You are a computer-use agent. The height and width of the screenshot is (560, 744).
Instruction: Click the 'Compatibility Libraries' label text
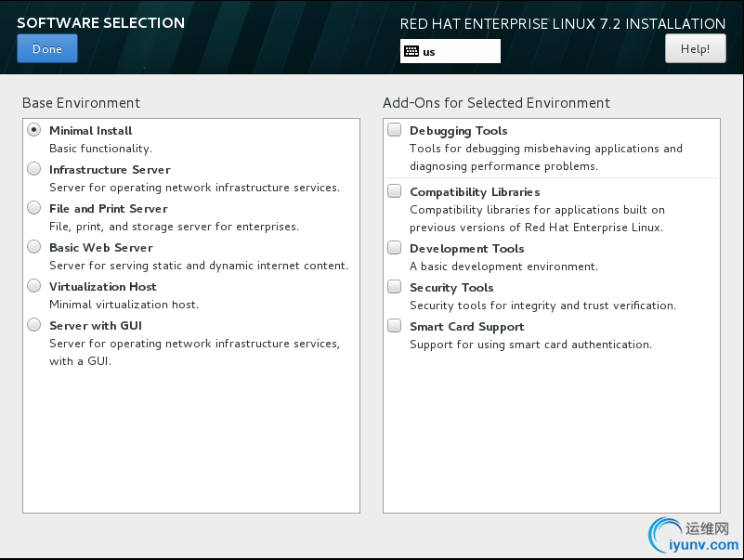(x=475, y=191)
